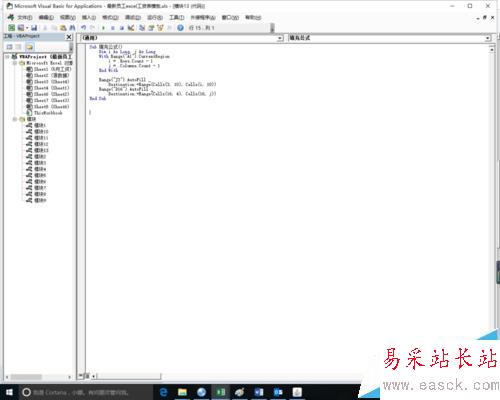Click View Object icon in project panel

tap(19, 47)
